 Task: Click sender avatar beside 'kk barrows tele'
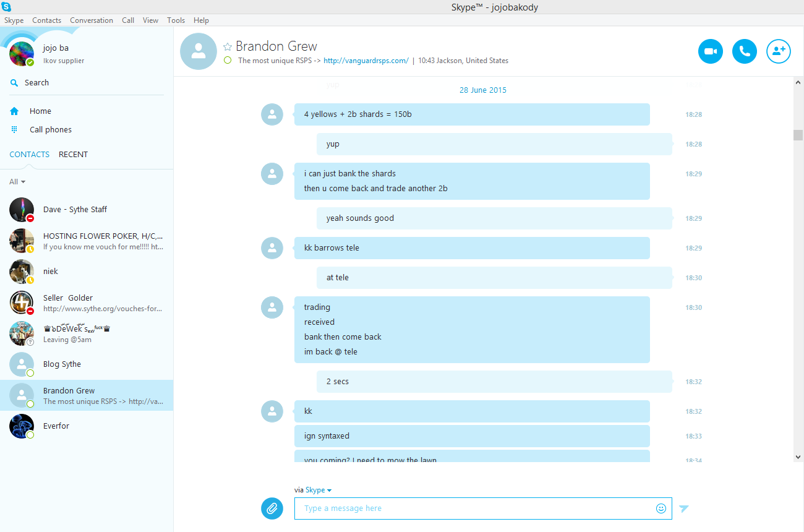coord(272,248)
